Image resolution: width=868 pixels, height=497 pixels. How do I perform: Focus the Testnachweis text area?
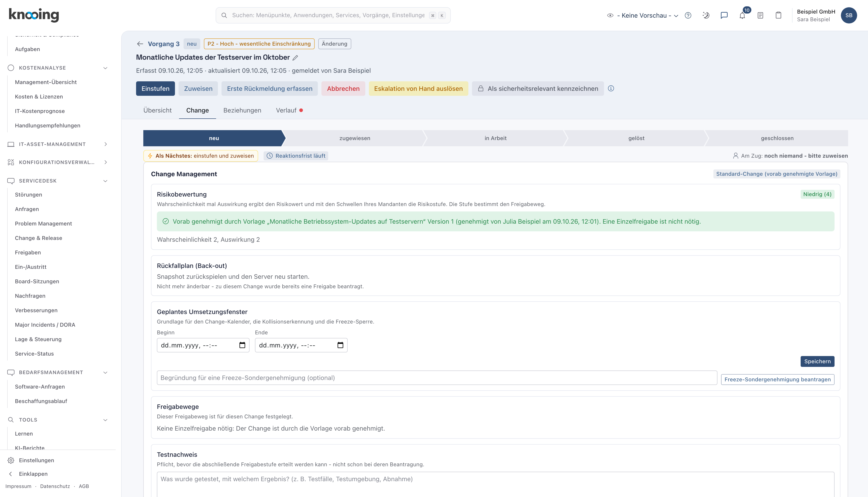point(495,484)
